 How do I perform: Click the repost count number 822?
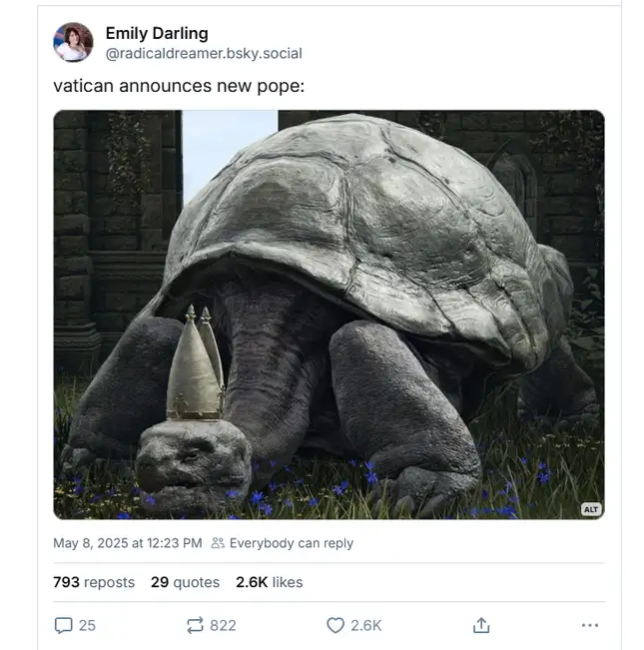pyautogui.click(x=223, y=625)
